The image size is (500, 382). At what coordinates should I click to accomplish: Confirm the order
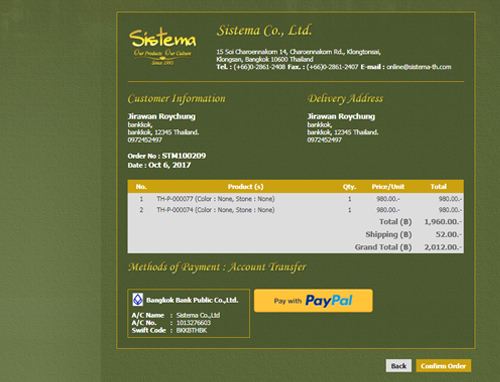(x=443, y=366)
